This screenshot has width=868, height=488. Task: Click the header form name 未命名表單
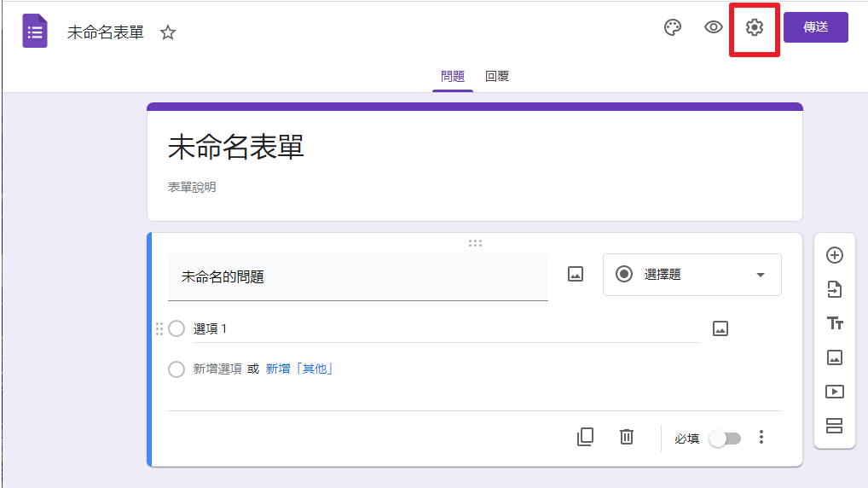tap(105, 32)
